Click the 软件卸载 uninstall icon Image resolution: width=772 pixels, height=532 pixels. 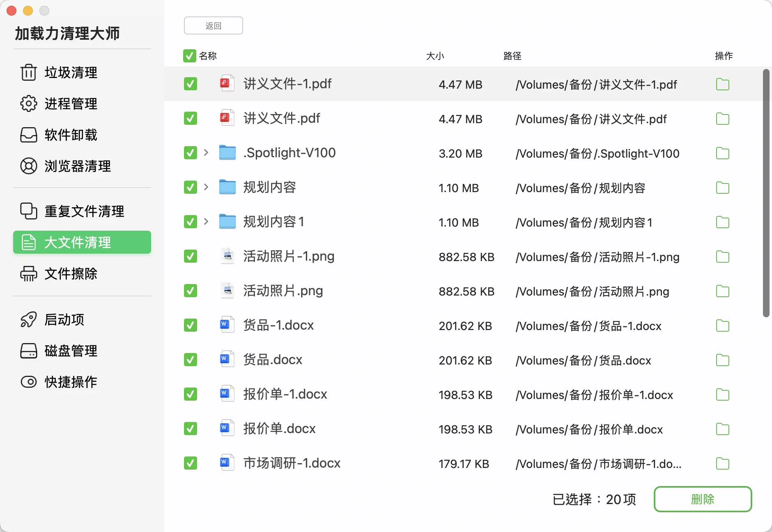(x=28, y=135)
